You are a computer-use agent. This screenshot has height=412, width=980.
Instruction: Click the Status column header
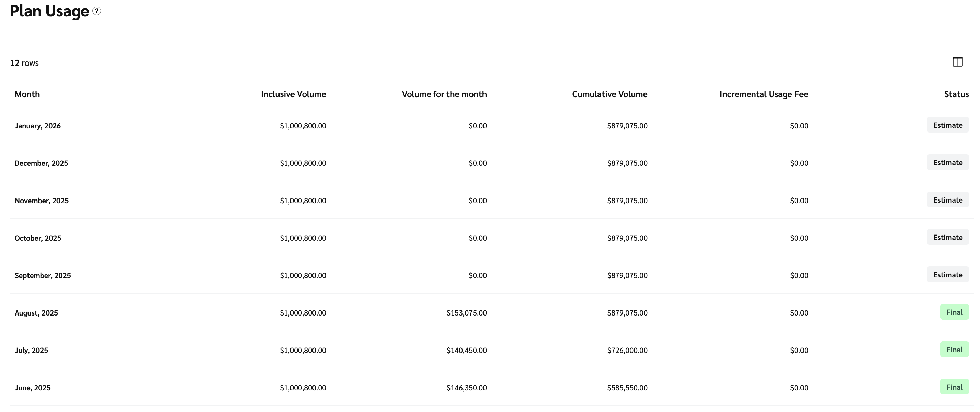[x=956, y=94]
